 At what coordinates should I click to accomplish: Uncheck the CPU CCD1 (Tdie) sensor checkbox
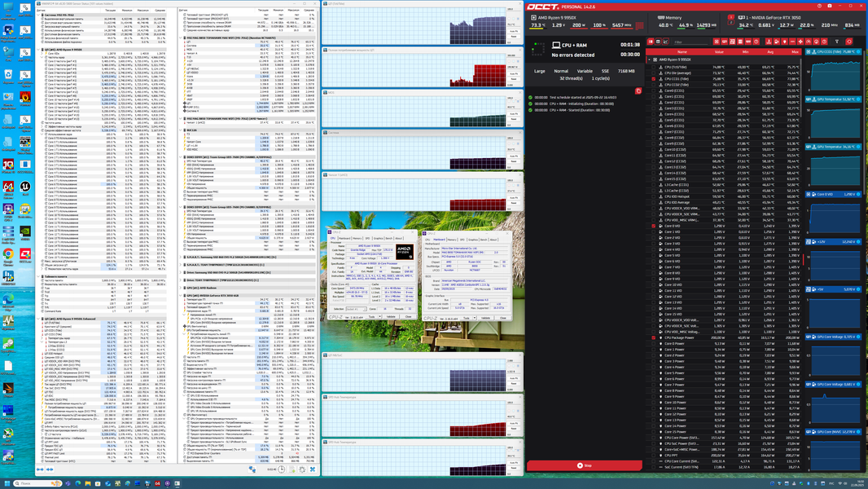point(653,78)
